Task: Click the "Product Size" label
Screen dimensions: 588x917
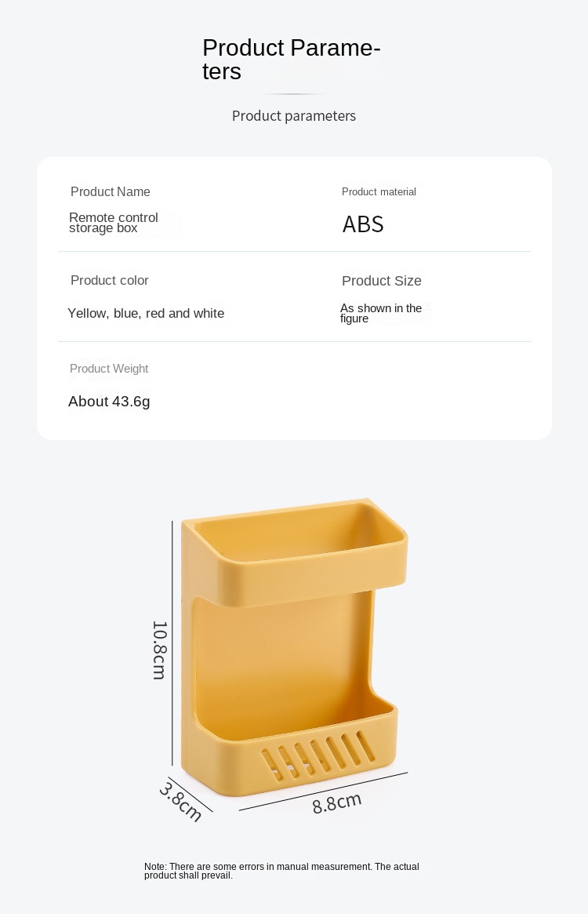Action: pos(381,281)
